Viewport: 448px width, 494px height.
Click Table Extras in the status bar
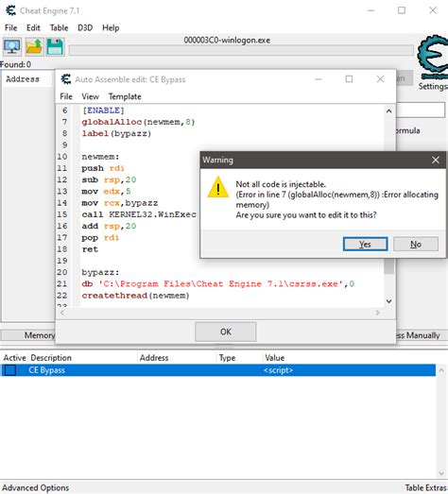pos(425,487)
